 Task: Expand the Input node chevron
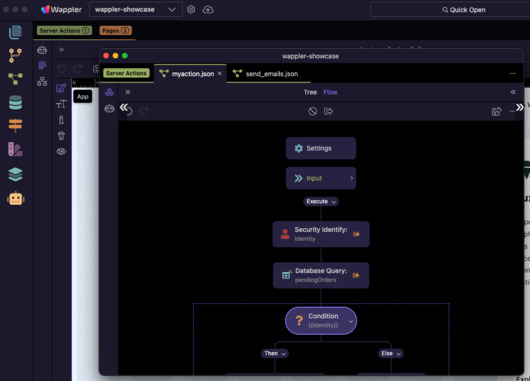pos(352,178)
